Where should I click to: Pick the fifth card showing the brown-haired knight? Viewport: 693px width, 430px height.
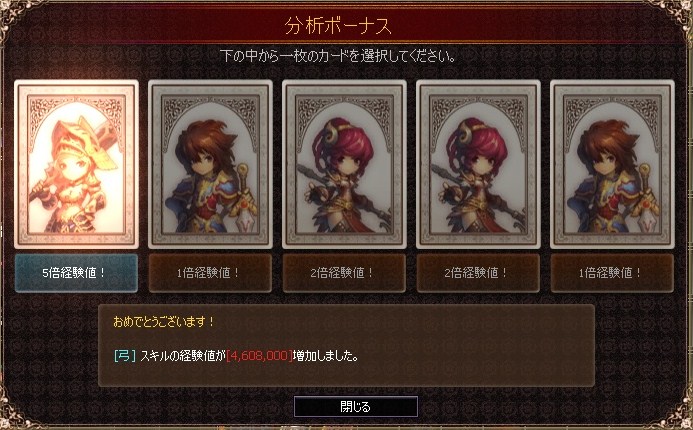pos(613,164)
